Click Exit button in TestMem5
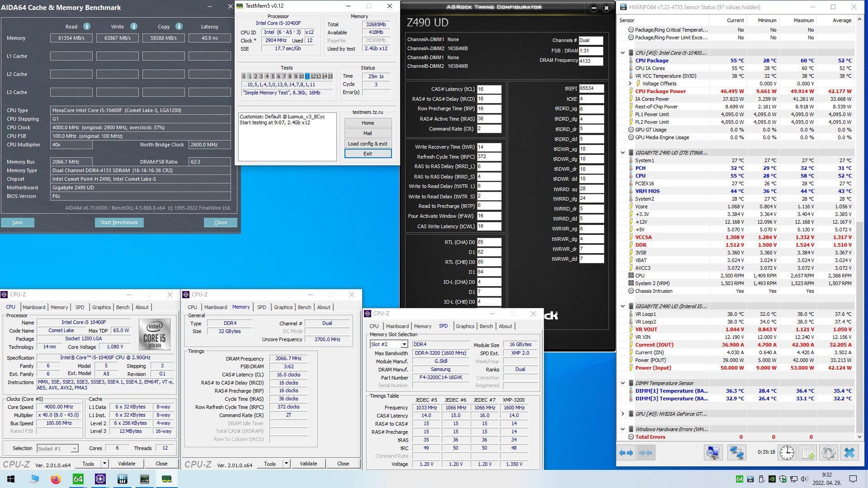The image size is (868, 488). tap(368, 154)
